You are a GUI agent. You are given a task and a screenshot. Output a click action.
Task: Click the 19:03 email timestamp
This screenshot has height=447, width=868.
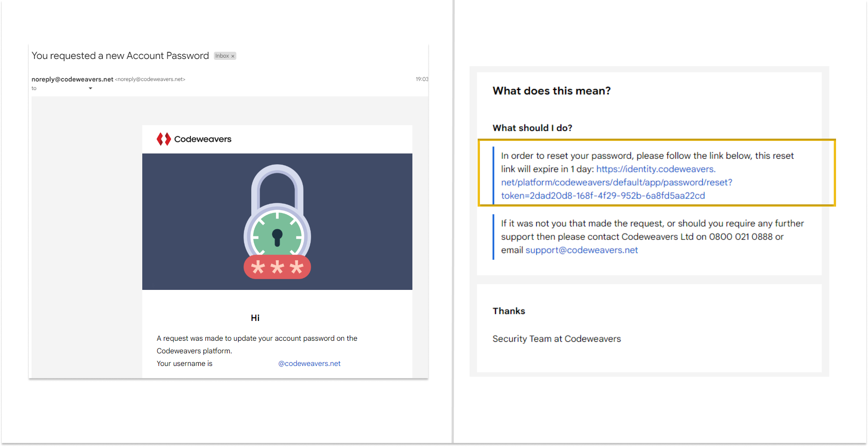pyautogui.click(x=422, y=79)
